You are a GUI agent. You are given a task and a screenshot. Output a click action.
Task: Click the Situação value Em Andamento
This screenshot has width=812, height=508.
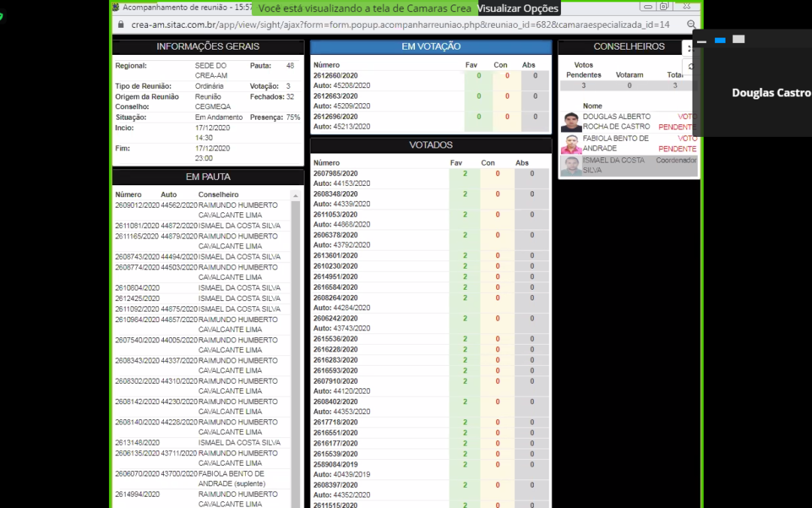(x=219, y=117)
